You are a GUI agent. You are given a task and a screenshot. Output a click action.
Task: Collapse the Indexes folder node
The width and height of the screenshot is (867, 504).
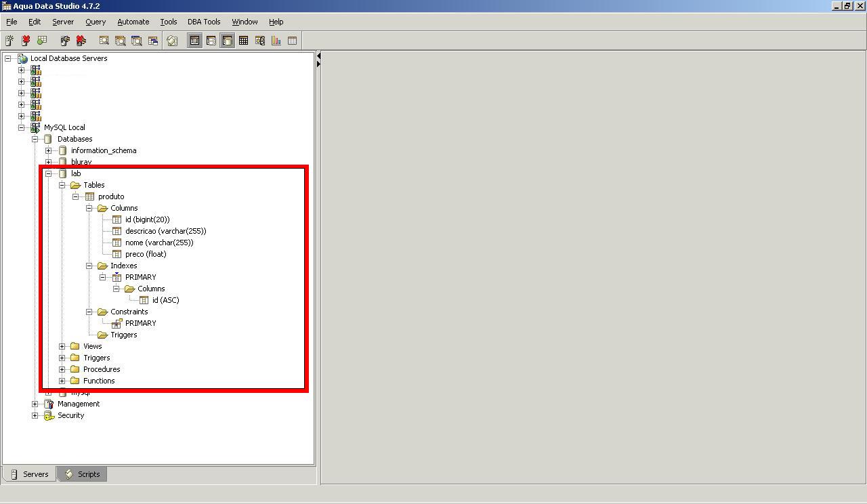(89, 266)
